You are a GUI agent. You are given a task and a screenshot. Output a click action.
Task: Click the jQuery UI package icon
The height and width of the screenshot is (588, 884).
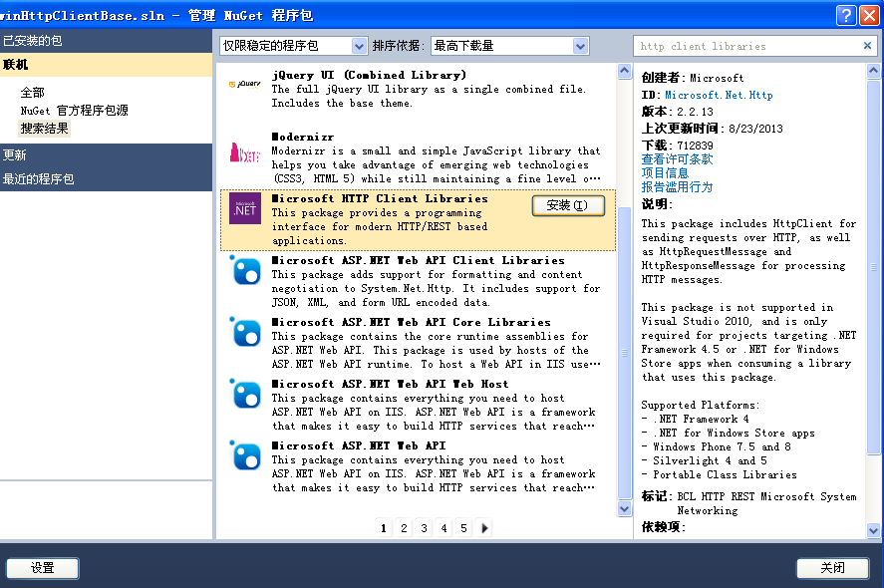245,85
